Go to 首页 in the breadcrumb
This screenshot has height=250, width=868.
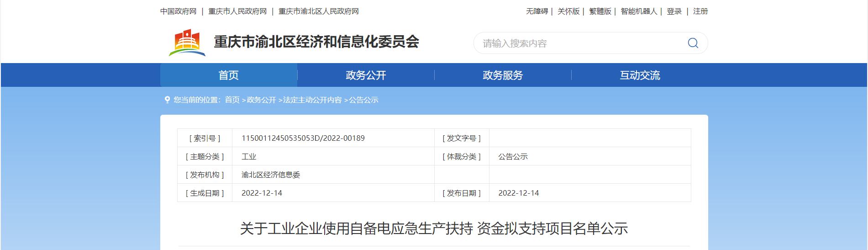coord(232,100)
